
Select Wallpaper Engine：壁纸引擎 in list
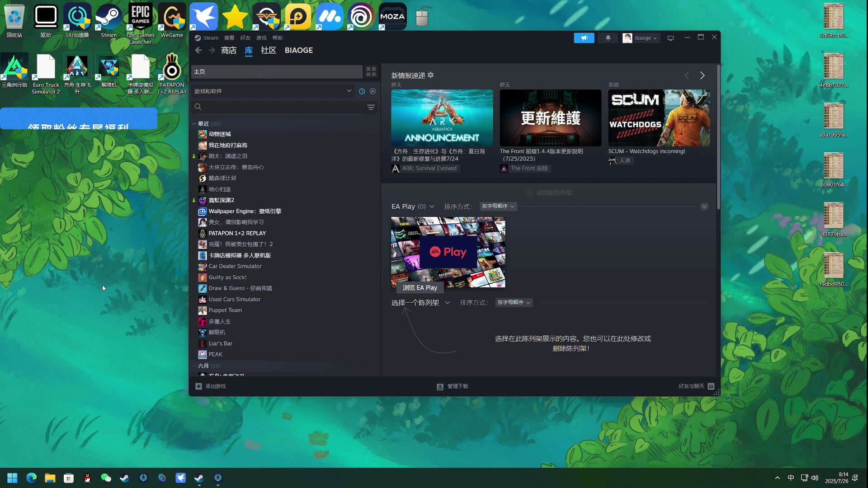pos(245,211)
